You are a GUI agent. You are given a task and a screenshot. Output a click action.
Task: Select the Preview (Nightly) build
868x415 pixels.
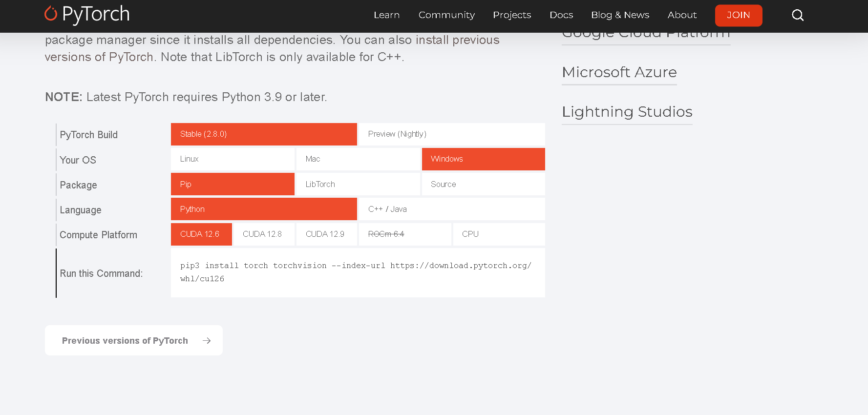[452, 134]
